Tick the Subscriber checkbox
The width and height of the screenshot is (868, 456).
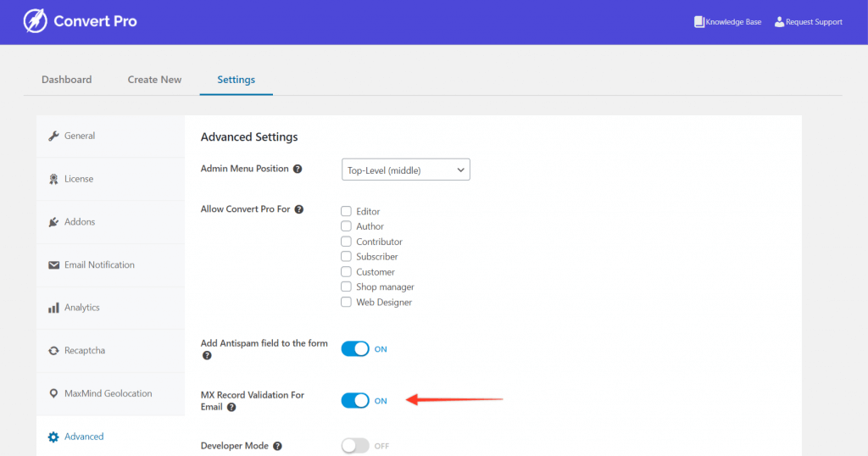point(346,256)
